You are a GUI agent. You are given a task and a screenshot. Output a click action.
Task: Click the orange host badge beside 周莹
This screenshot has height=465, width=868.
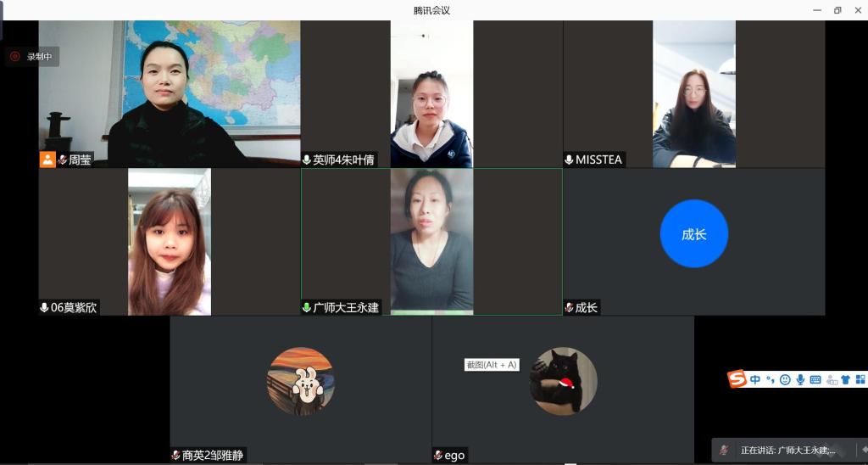pyautogui.click(x=47, y=160)
